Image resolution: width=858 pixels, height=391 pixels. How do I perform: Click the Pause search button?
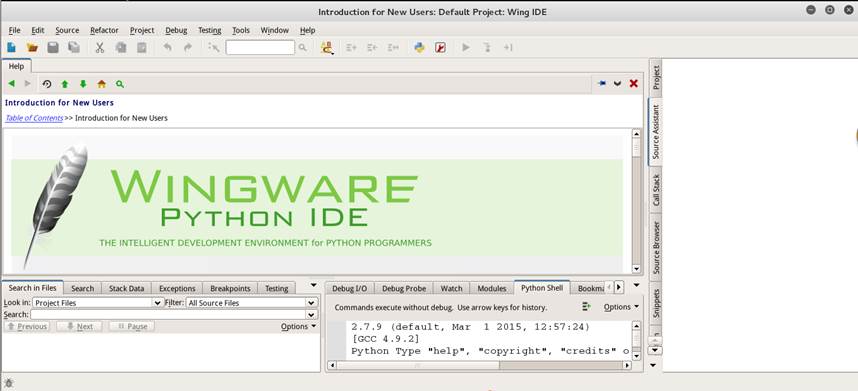[x=132, y=326]
